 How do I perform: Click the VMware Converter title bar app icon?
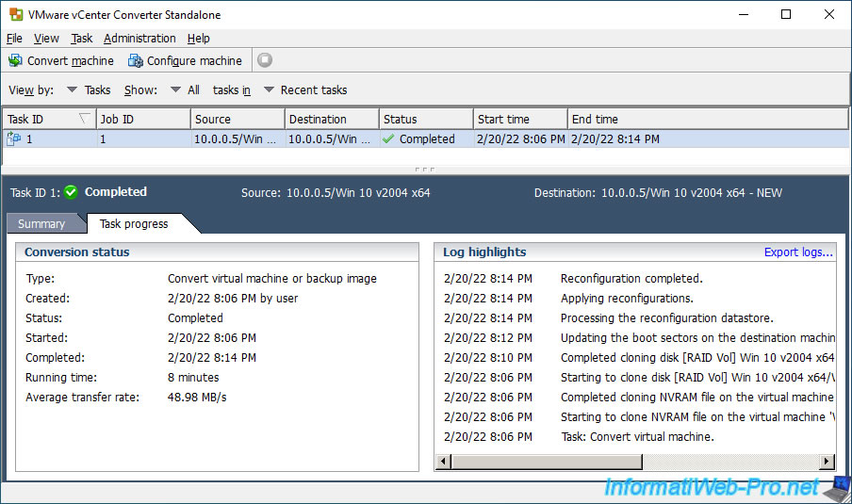point(16,15)
